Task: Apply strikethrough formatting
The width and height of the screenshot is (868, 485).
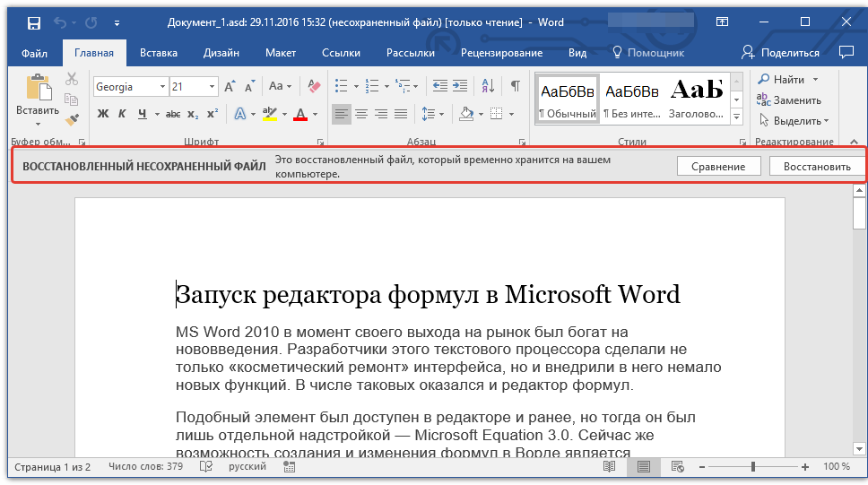Action: [x=172, y=114]
